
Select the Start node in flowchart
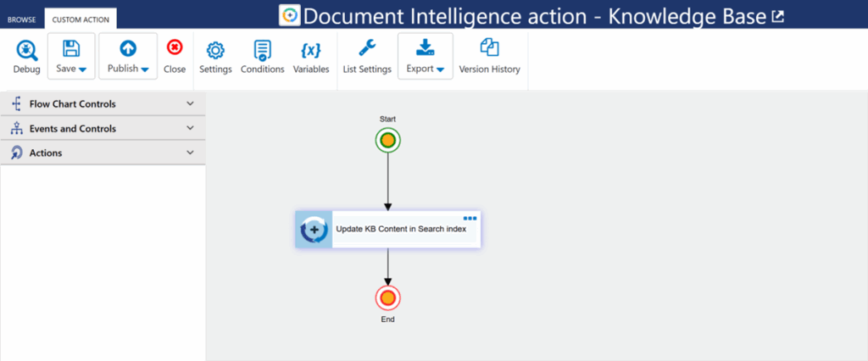(387, 141)
